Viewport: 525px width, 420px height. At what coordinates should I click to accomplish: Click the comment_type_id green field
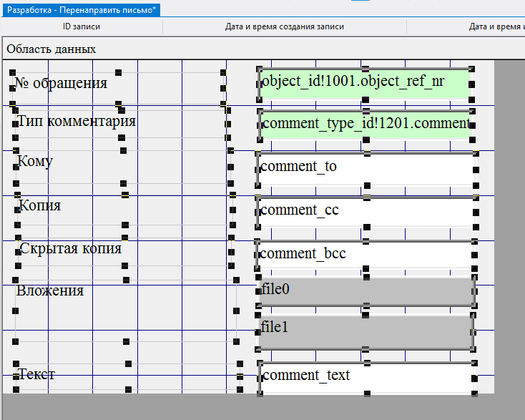365,124
